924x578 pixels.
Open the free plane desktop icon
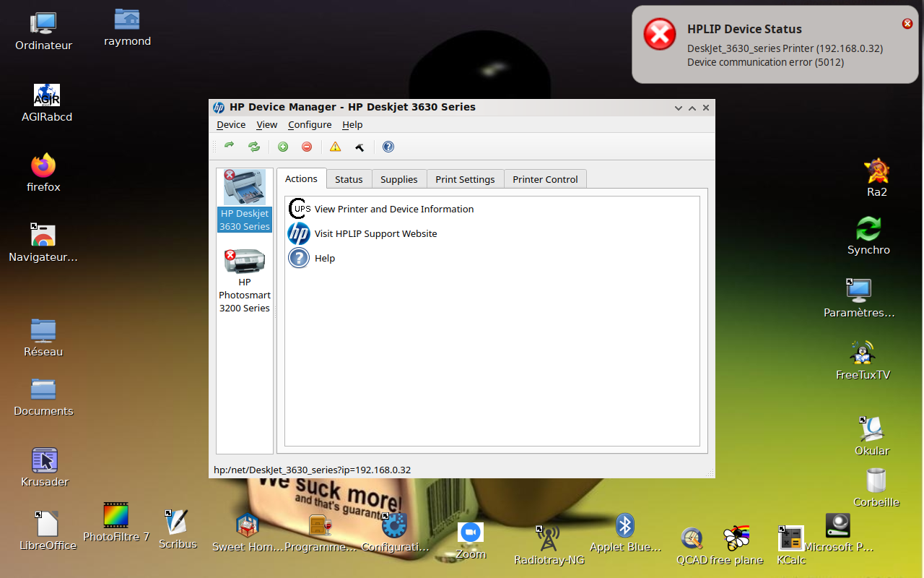click(x=736, y=545)
